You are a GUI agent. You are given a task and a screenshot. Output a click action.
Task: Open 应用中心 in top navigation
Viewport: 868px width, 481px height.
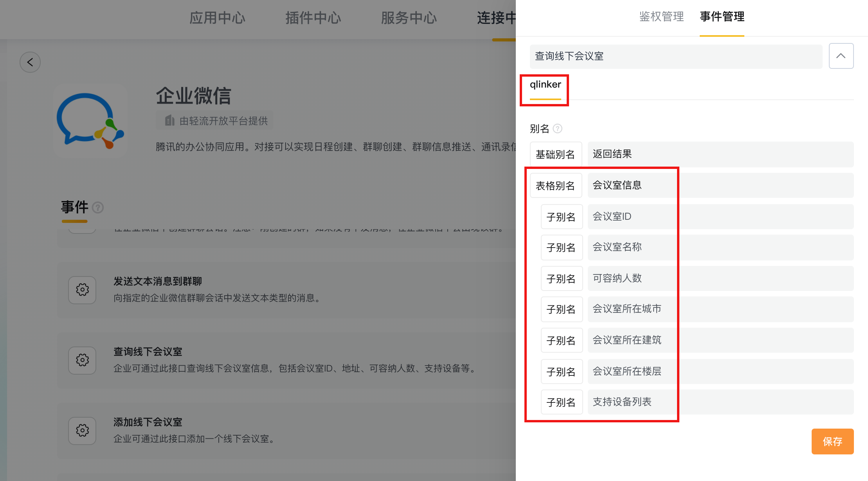pyautogui.click(x=217, y=18)
